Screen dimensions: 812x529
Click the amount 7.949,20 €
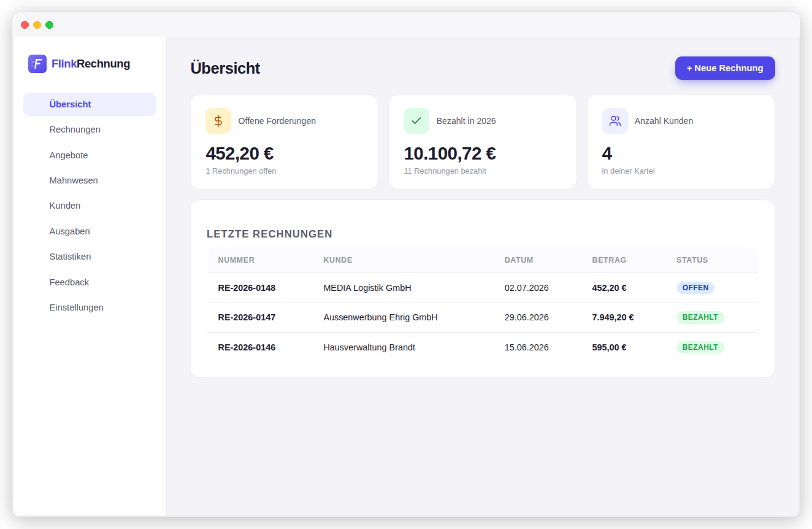point(613,317)
